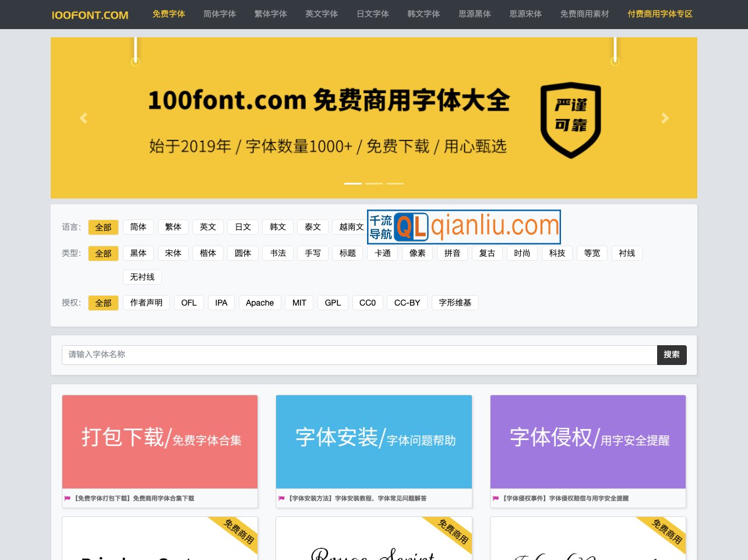Select the 泰文 language filter
Viewport: 748px width, 560px height.
pos(313,227)
